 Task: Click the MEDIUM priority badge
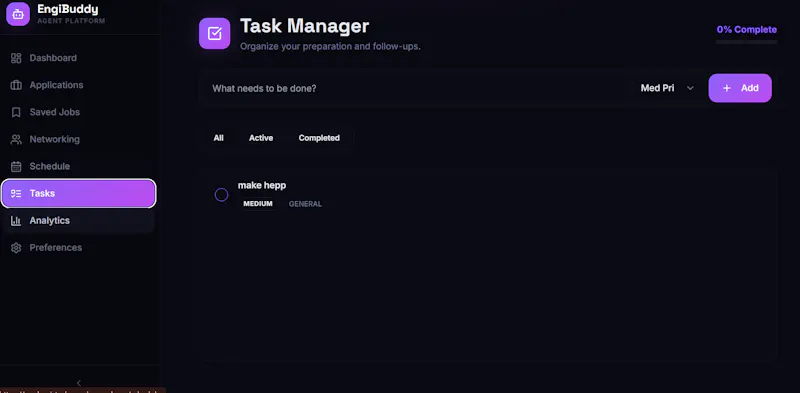click(x=258, y=204)
